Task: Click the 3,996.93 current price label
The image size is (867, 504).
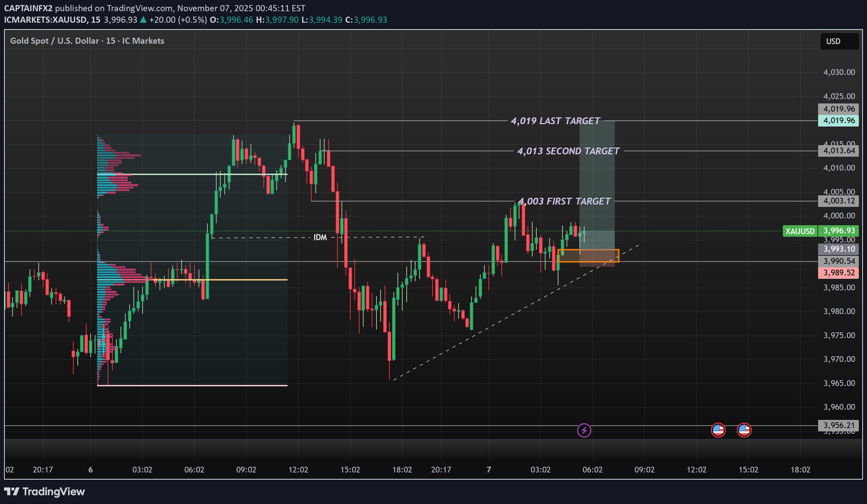Action: tap(838, 231)
